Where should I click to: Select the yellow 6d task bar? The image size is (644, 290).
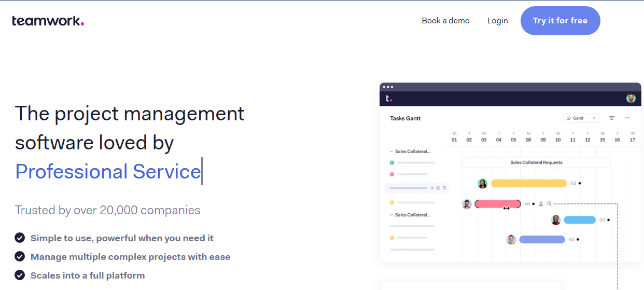point(529,183)
